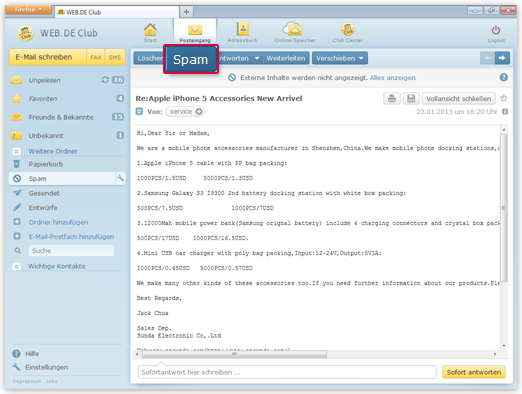Open the Verschieben dropdown
The width and height of the screenshot is (522, 394).
(x=340, y=58)
